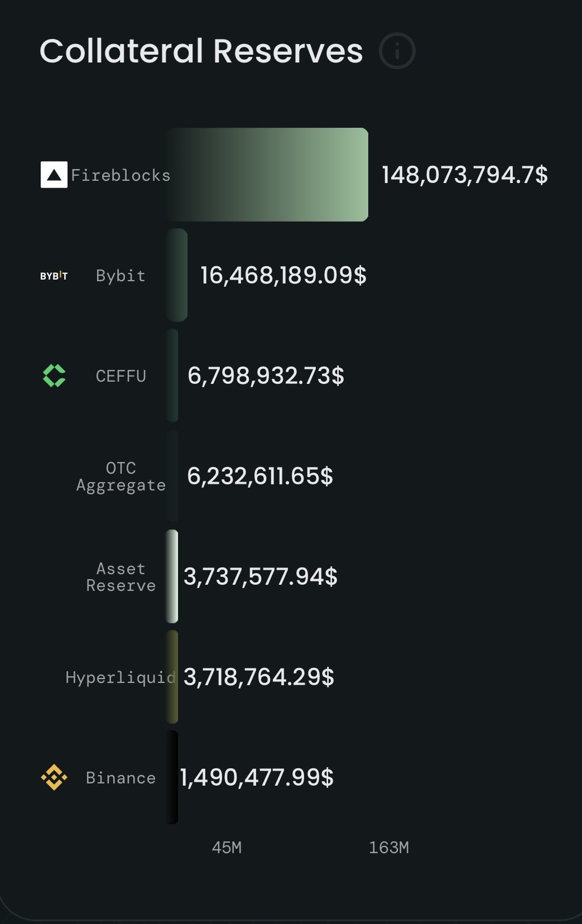Screen dimensions: 582x924
Task: Select the Fireblocks reserve bar
Action: [267, 175]
